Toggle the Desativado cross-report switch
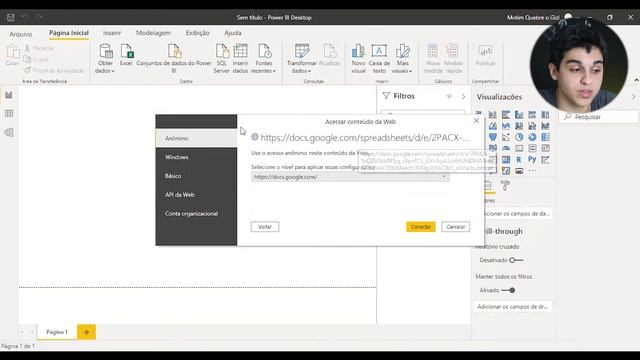640x360 pixels. pos(516,260)
